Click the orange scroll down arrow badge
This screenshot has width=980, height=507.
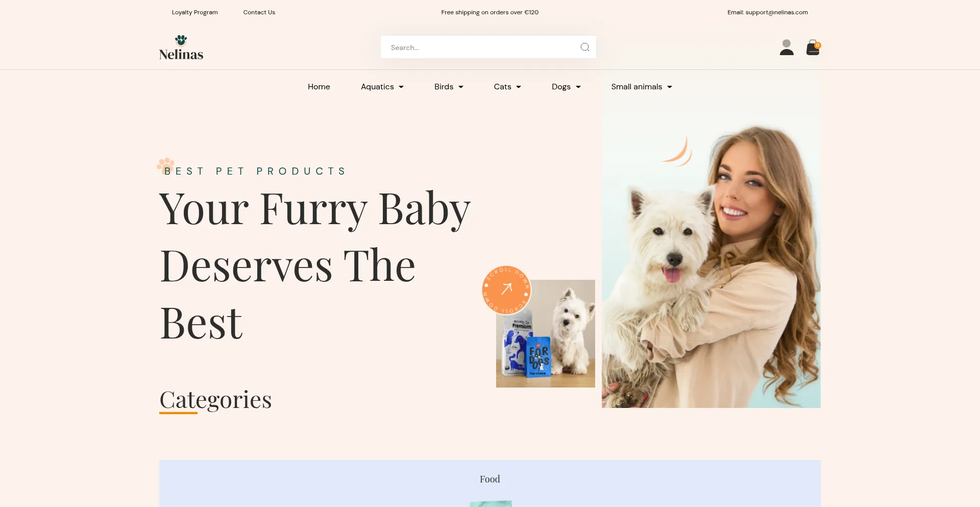506,290
